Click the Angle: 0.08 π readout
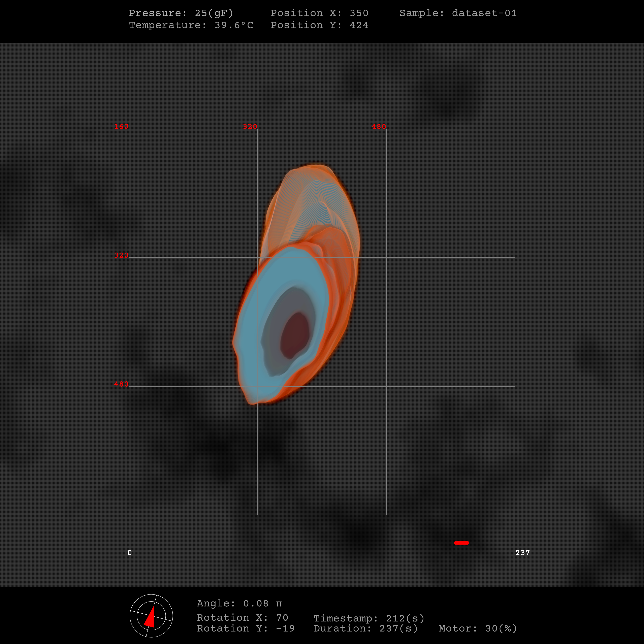This screenshot has width=644, height=644. [x=239, y=603]
